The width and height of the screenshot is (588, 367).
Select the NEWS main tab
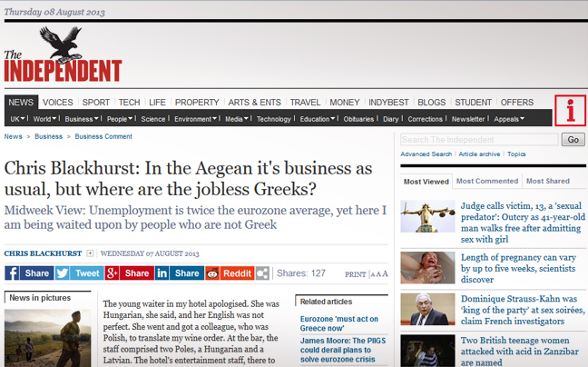21,102
